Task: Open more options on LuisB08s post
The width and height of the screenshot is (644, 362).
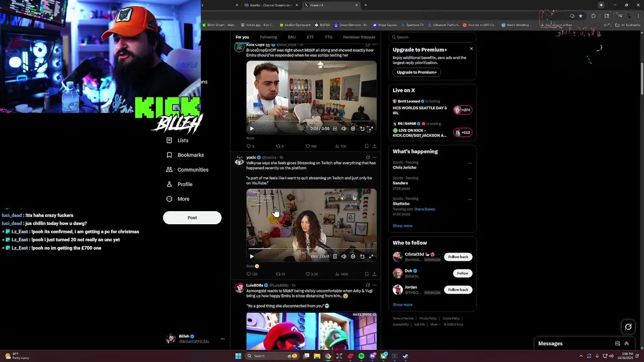Action: click(x=374, y=285)
